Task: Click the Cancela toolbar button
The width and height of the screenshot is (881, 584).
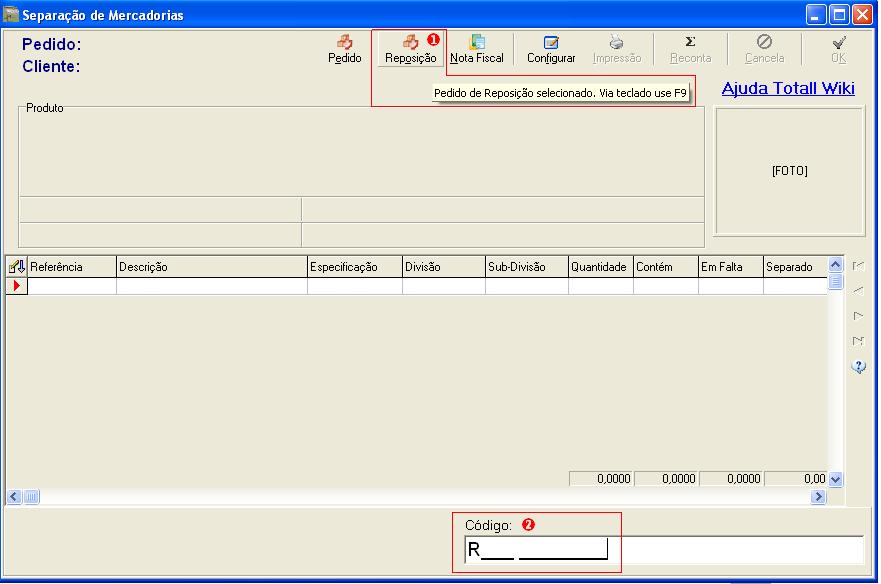Action: (x=764, y=49)
